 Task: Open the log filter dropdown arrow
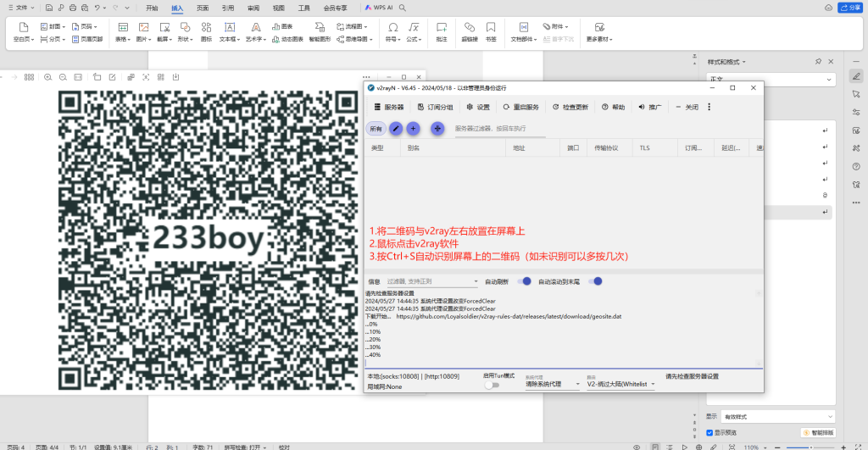[x=476, y=281]
